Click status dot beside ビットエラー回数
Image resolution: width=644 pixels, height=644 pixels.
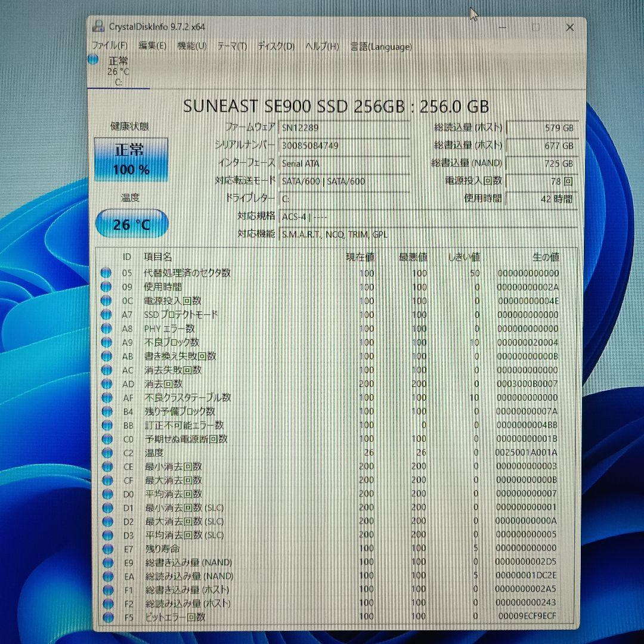click(x=106, y=618)
